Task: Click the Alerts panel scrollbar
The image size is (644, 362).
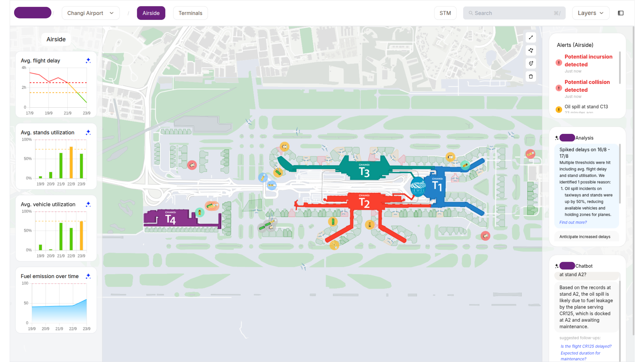Action: coord(620,68)
